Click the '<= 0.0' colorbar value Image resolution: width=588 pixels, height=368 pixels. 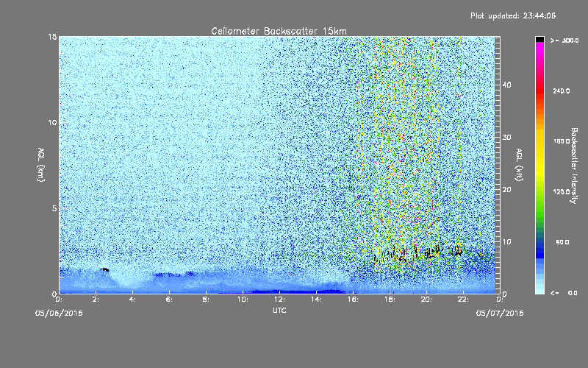[x=564, y=293]
